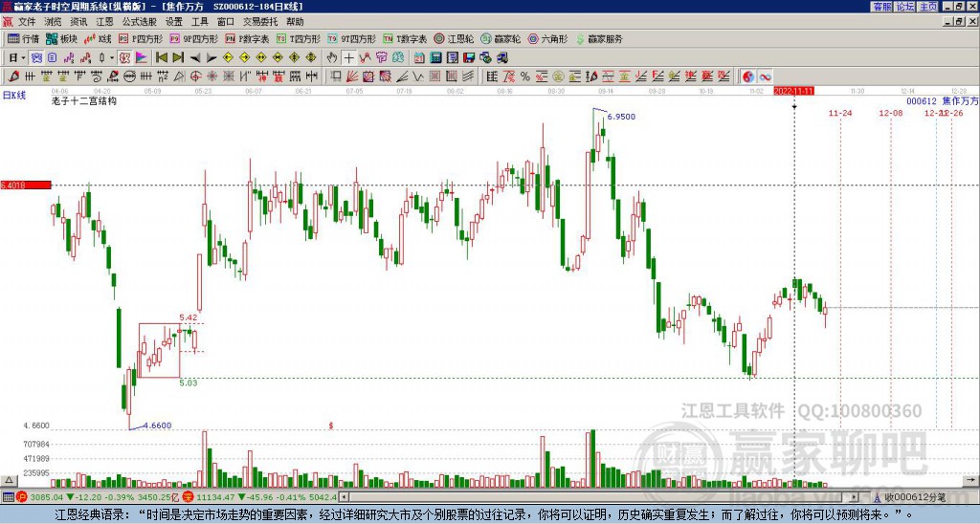Image resolution: width=980 pixels, height=524 pixels.
Task: Open the P数字表 number table
Action: coord(247,38)
